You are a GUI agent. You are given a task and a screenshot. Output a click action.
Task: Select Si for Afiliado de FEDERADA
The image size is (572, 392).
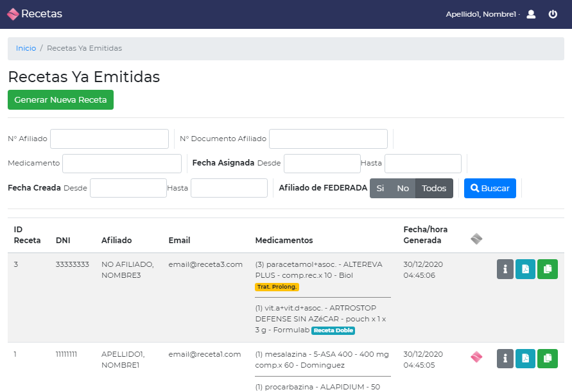coord(380,189)
